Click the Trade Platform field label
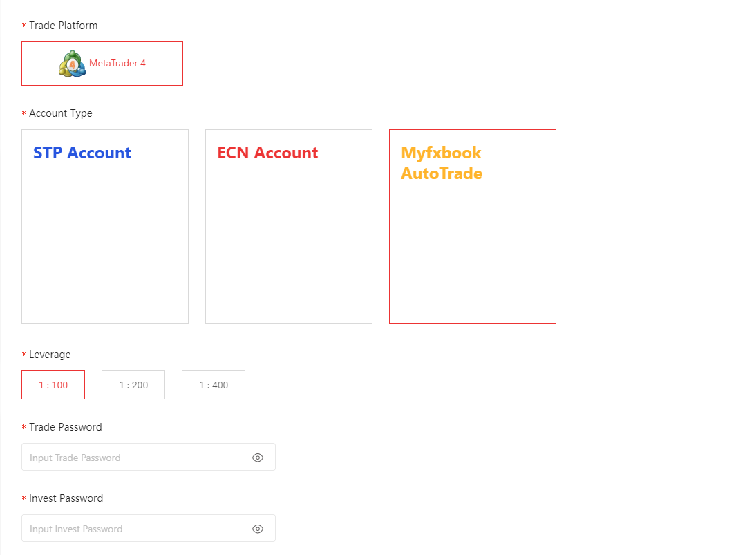Viewport: 756px width, 555px height. [x=63, y=26]
